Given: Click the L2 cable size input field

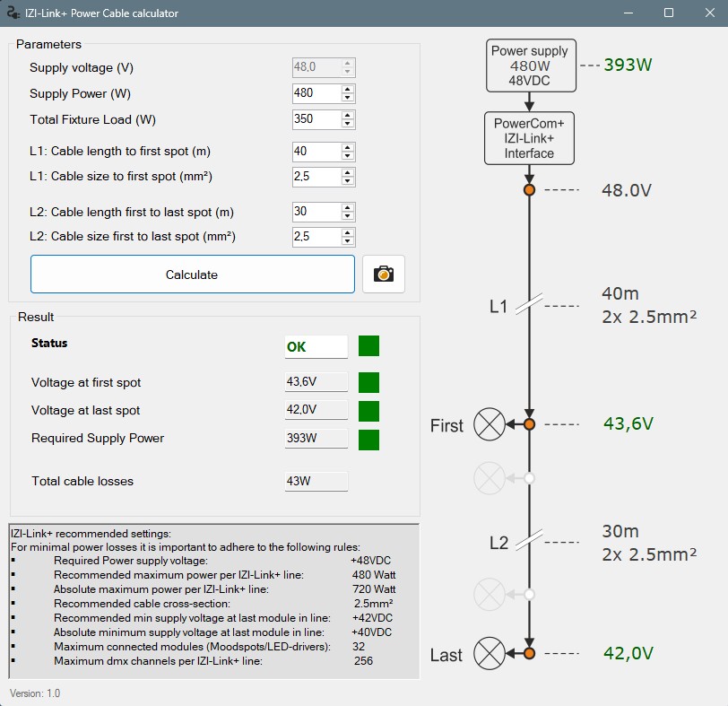Looking at the screenshot, I should pyautogui.click(x=316, y=237).
